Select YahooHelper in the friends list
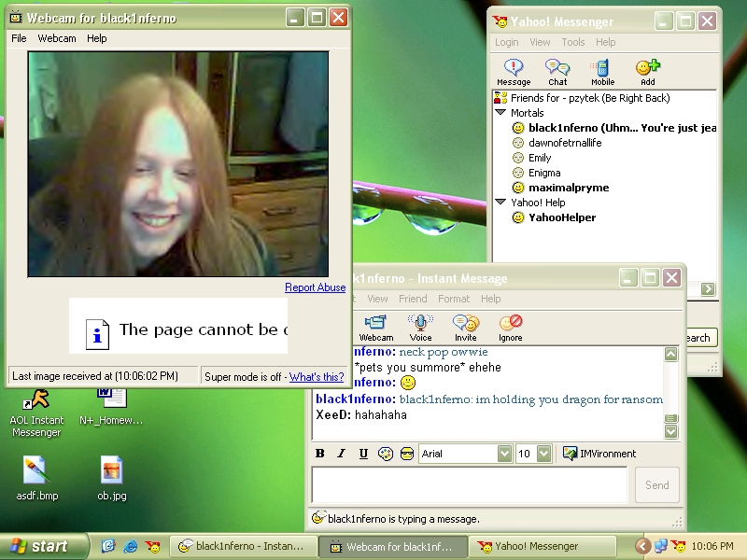The image size is (747, 560). coord(554,217)
